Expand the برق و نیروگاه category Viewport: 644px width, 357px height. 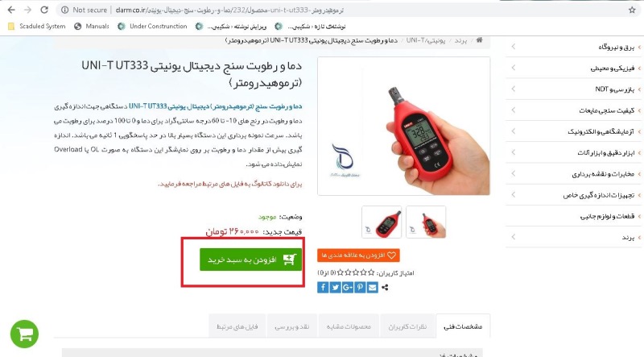point(573,47)
